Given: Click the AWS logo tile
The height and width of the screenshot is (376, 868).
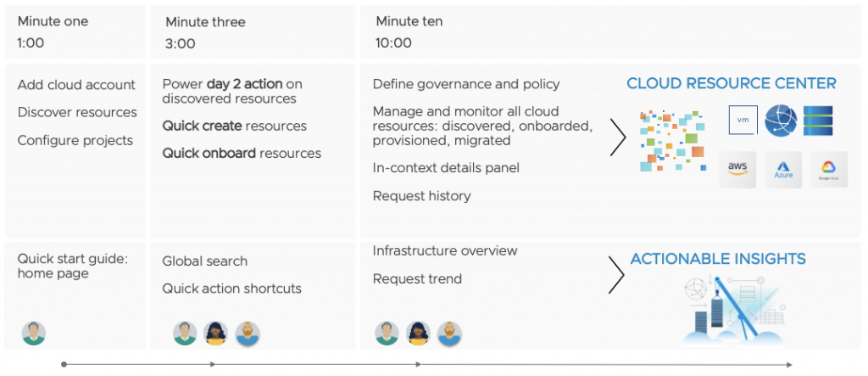Looking at the screenshot, I should 737,170.
